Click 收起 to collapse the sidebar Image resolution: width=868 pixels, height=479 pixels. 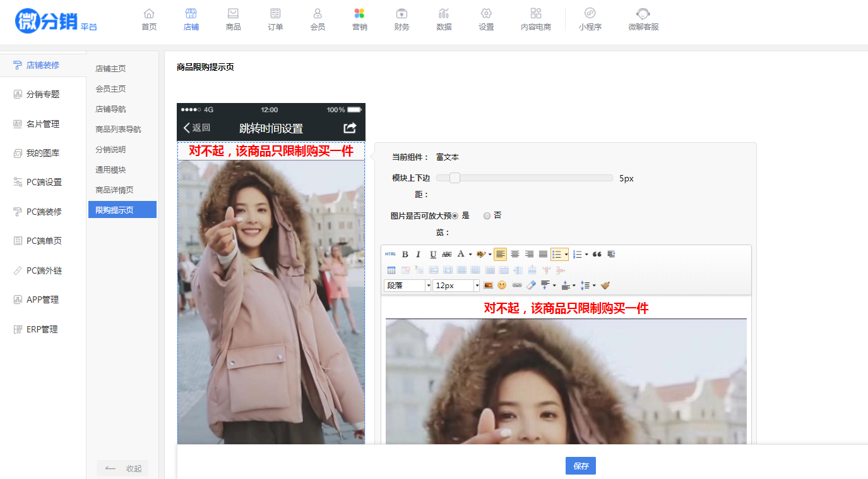[122, 468]
